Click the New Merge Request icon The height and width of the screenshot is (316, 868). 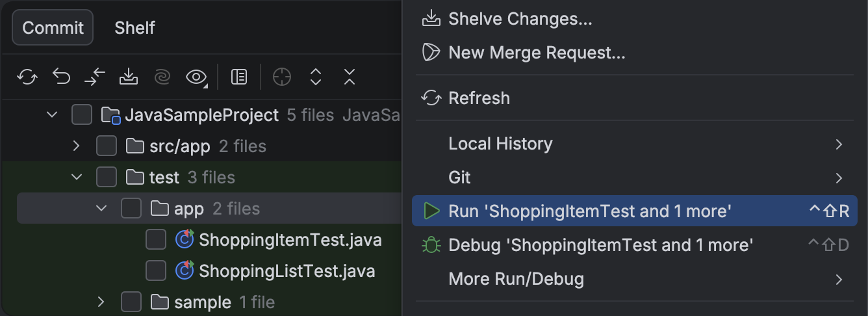[x=431, y=52]
